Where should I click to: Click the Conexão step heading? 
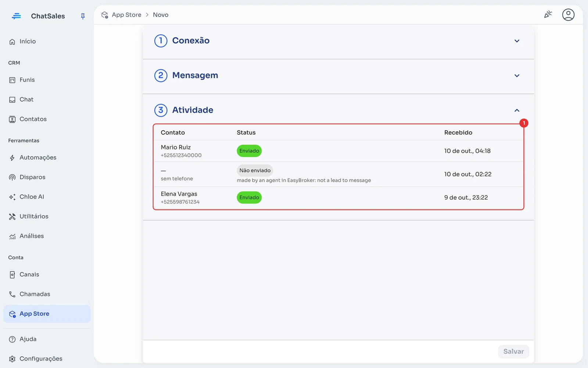191,40
